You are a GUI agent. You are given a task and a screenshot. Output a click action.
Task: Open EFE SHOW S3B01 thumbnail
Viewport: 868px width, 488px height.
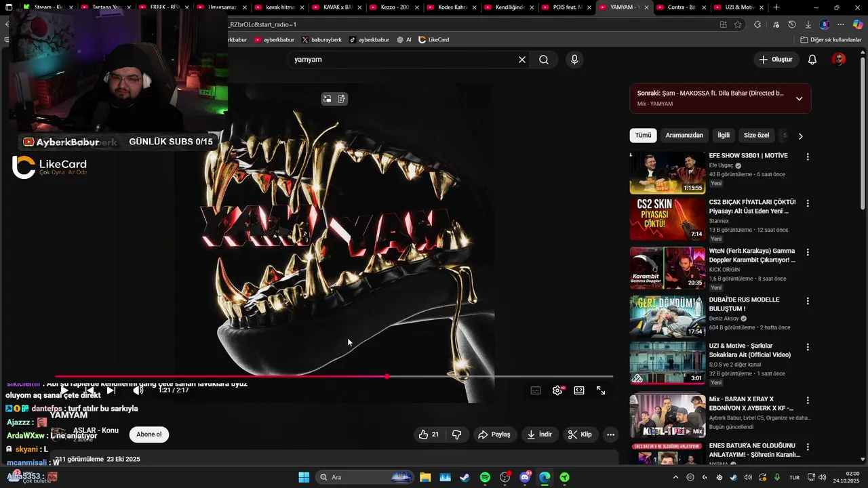pyautogui.click(x=667, y=172)
